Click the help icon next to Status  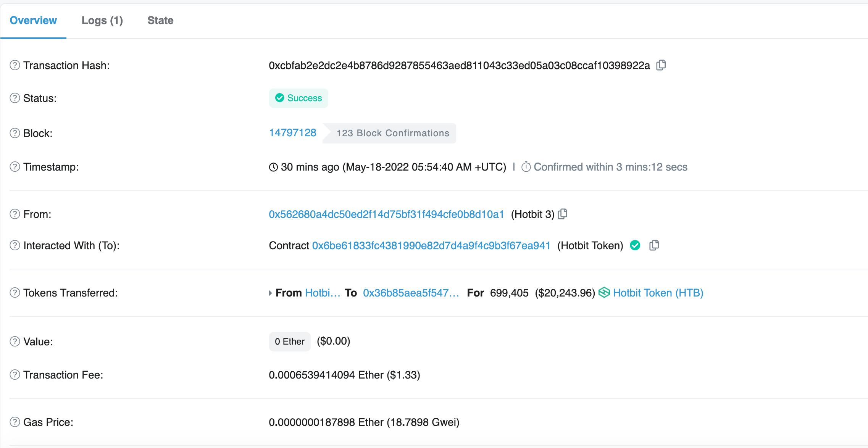pos(15,98)
